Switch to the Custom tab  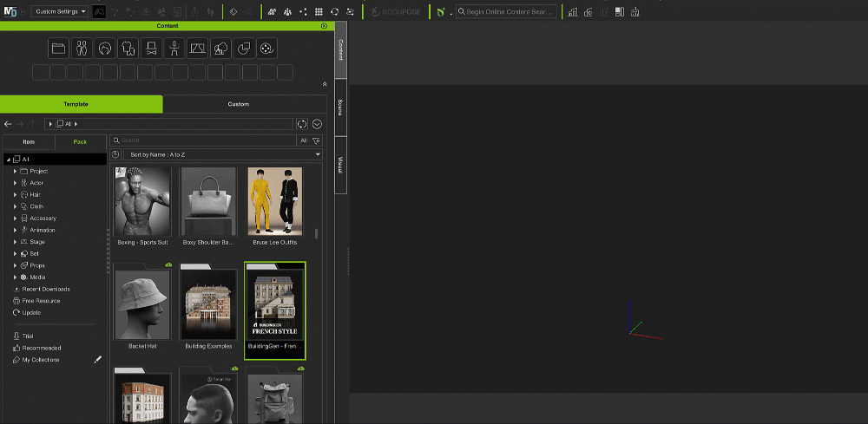tap(239, 104)
